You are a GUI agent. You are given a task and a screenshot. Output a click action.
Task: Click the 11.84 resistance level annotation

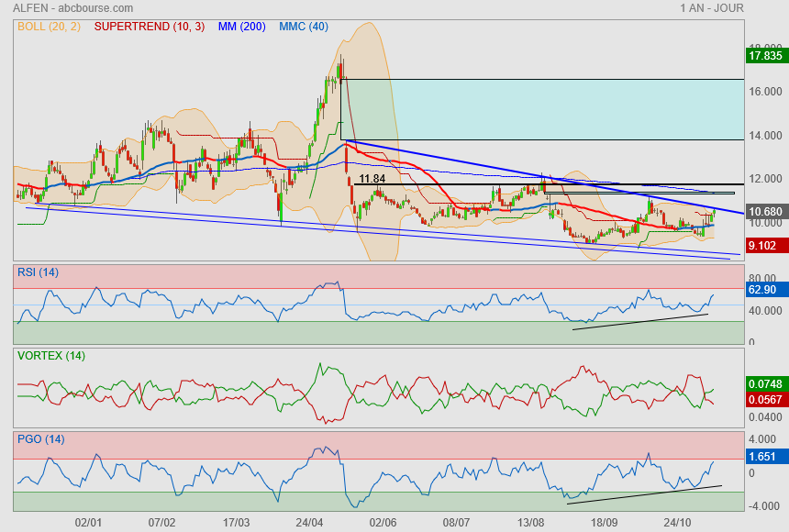(x=372, y=179)
